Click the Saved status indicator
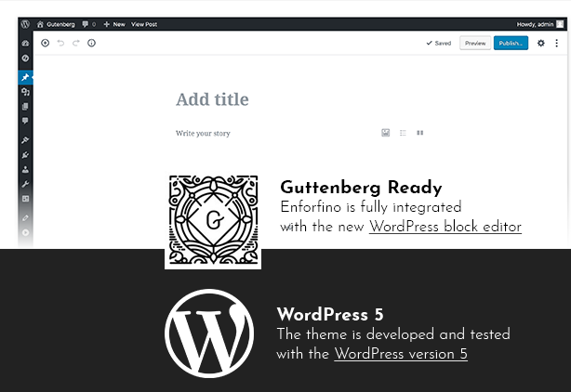The width and height of the screenshot is (571, 392). pyautogui.click(x=438, y=43)
